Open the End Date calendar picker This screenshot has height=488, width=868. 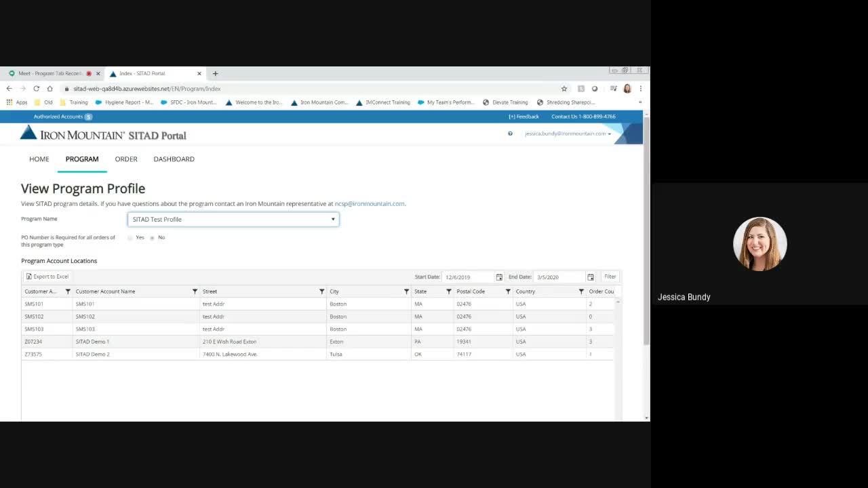[591, 277]
